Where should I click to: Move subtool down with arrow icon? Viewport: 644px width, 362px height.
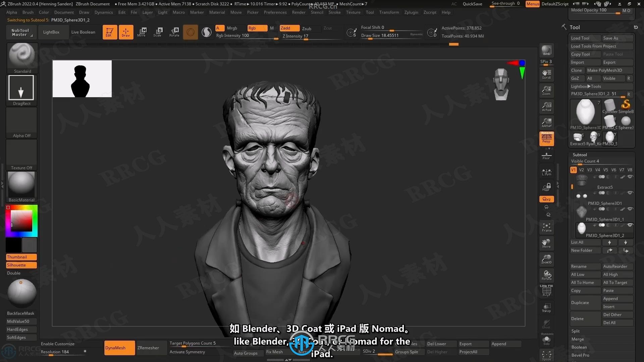[x=626, y=242]
